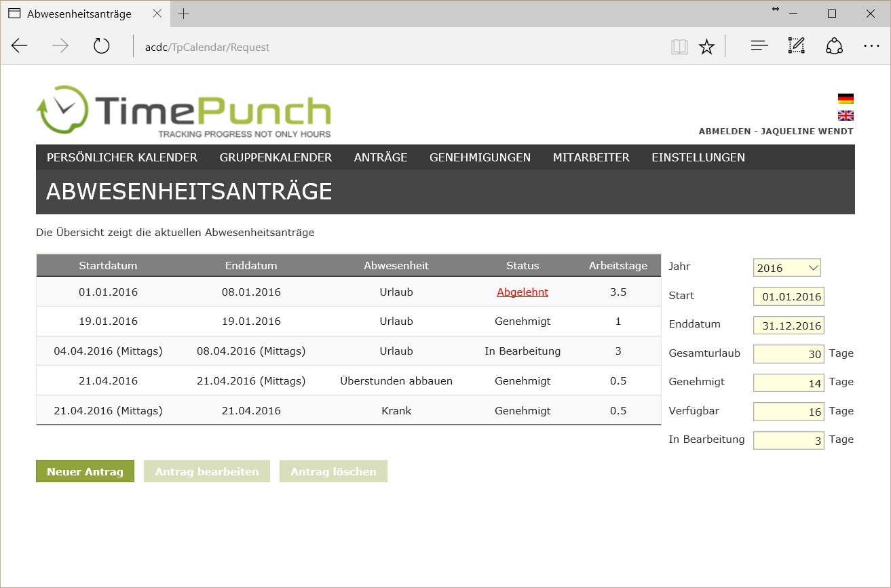
Task: Open the web note pen icon
Action: pyautogui.click(x=796, y=47)
